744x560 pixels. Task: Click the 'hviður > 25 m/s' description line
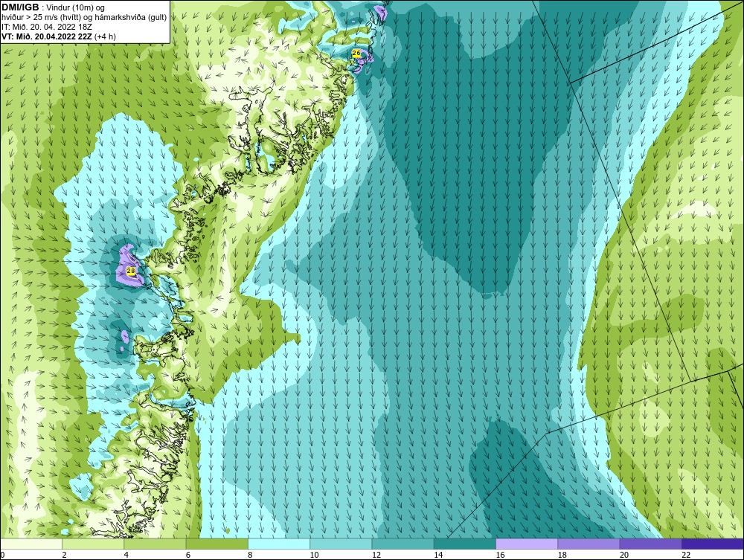[84, 17]
